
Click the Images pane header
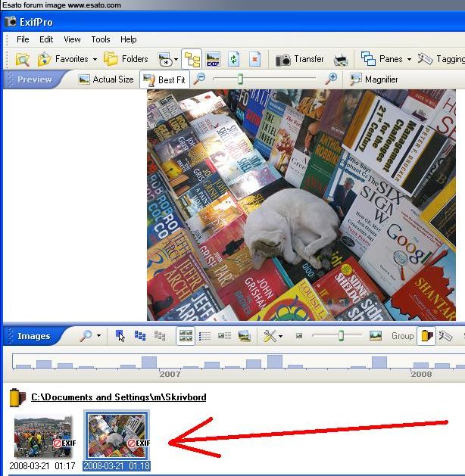[x=33, y=336]
